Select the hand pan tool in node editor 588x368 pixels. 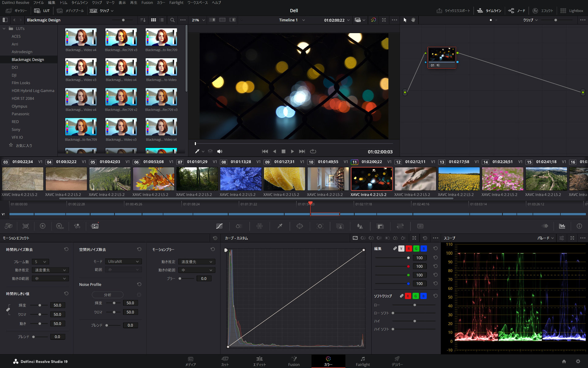(x=413, y=20)
